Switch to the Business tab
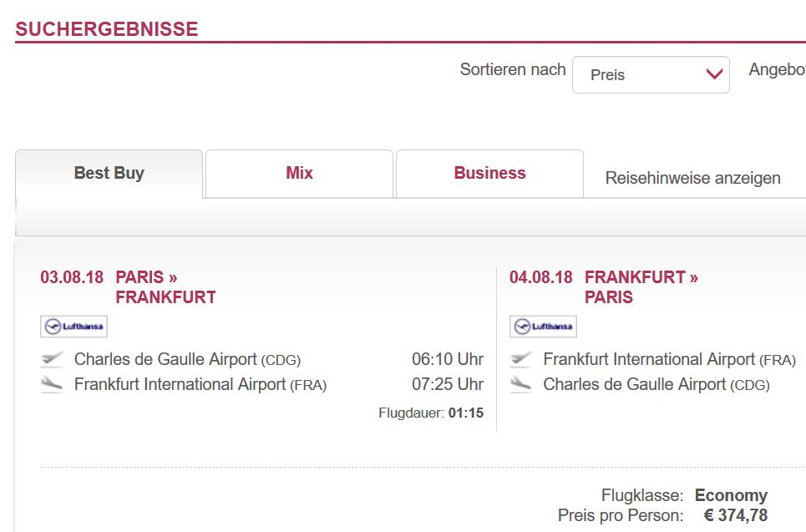806x532 pixels. tap(490, 173)
